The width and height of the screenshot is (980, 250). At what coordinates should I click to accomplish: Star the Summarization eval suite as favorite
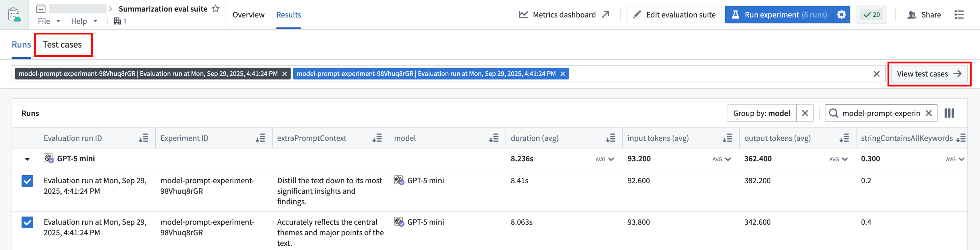click(x=216, y=9)
